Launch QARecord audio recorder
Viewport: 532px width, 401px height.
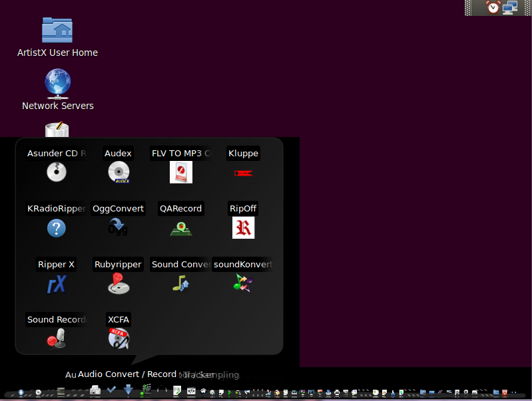180,228
